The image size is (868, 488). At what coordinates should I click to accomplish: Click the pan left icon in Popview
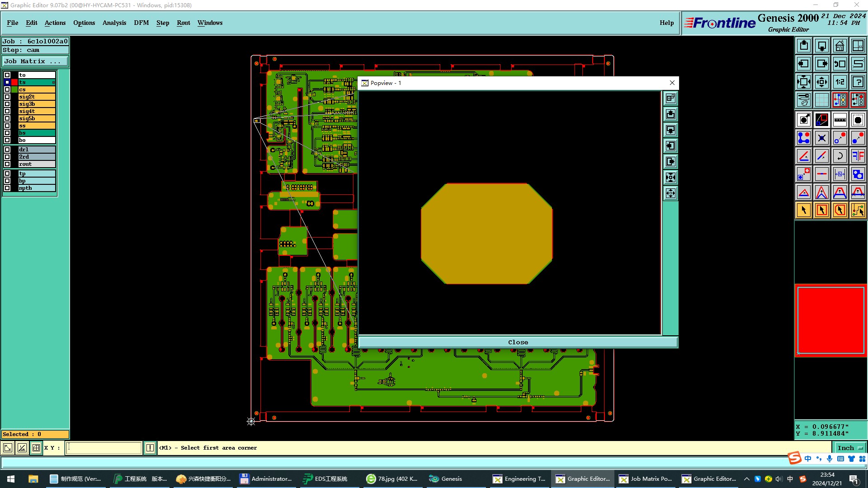[670, 146]
